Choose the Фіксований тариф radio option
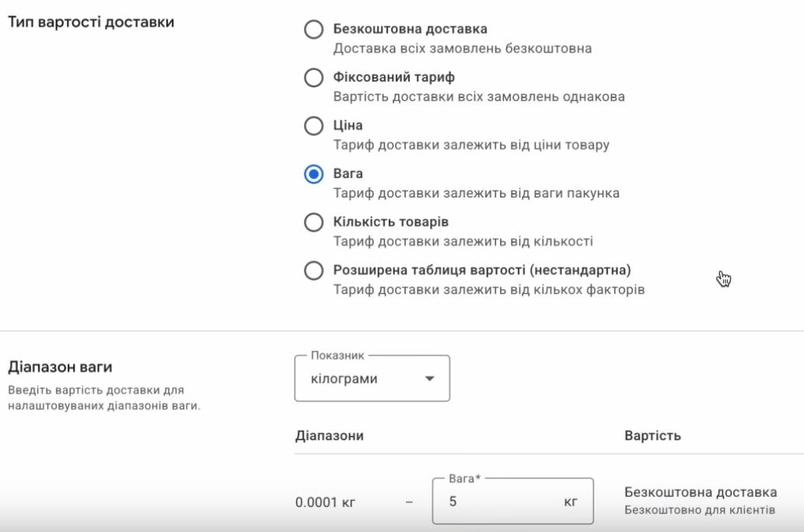The image size is (804, 532). click(313, 78)
